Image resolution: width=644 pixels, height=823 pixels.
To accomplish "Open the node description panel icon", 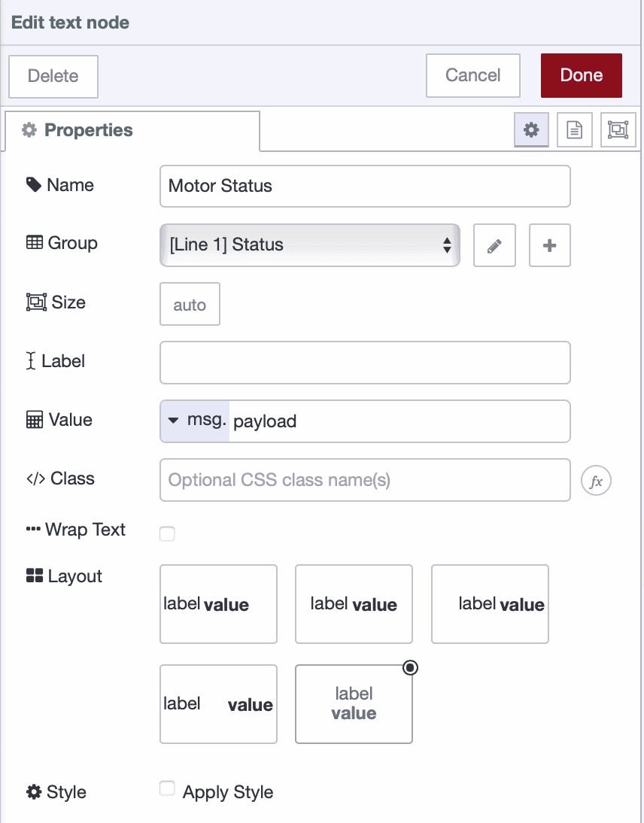I will 574,129.
